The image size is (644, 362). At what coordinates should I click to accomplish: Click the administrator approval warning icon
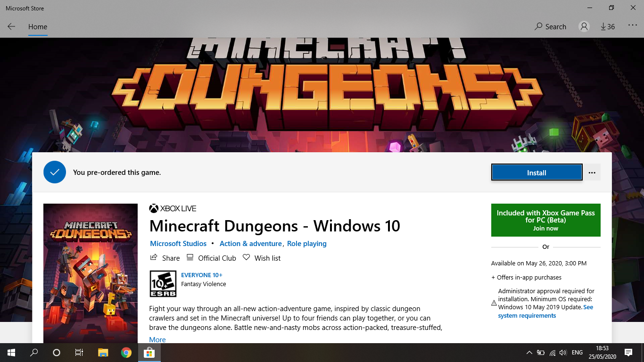pyautogui.click(x=494, y=303)
